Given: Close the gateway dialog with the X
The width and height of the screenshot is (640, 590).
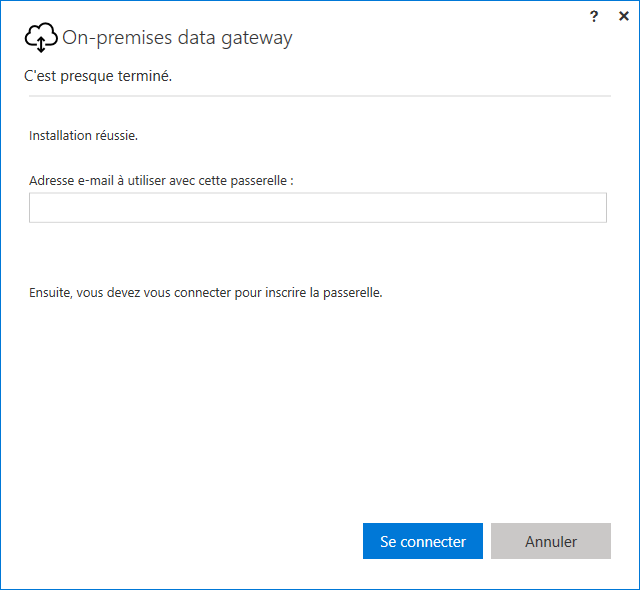Looking at the screenshot, I should pos(624,16).
